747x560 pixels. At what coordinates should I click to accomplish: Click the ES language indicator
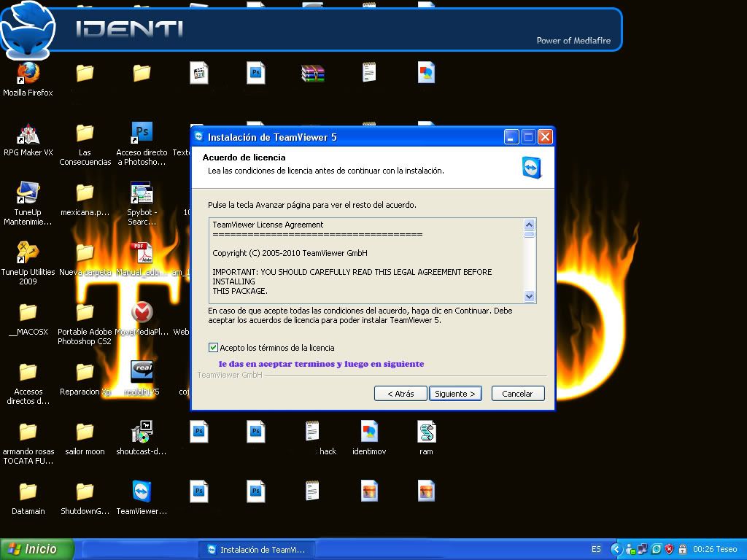click(x=596, y=549)
